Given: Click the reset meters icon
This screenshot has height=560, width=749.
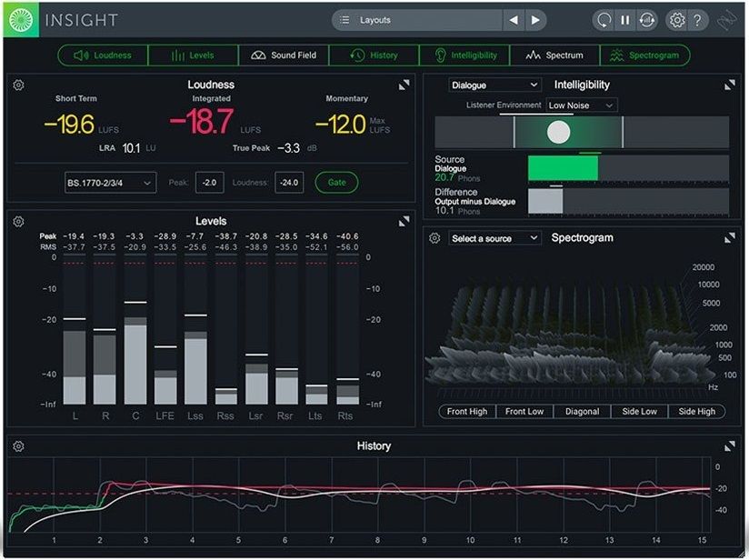Looking at the screenshot, I should click(604, 19).
